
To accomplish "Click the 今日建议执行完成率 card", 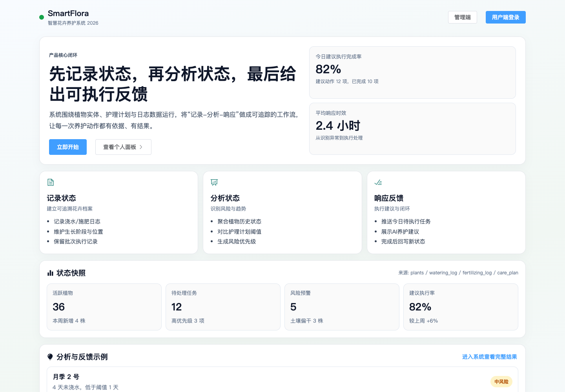I will 412,73.
